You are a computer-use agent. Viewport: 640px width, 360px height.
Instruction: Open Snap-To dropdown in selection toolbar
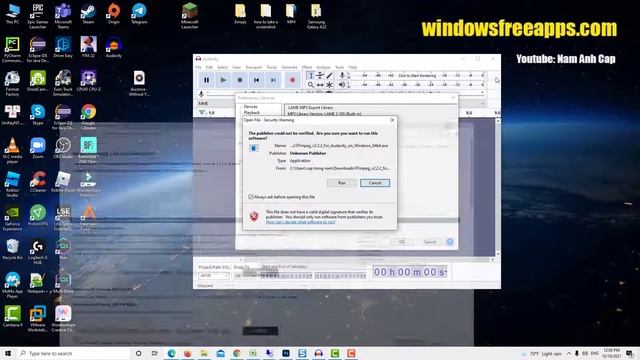coord(245,276)
